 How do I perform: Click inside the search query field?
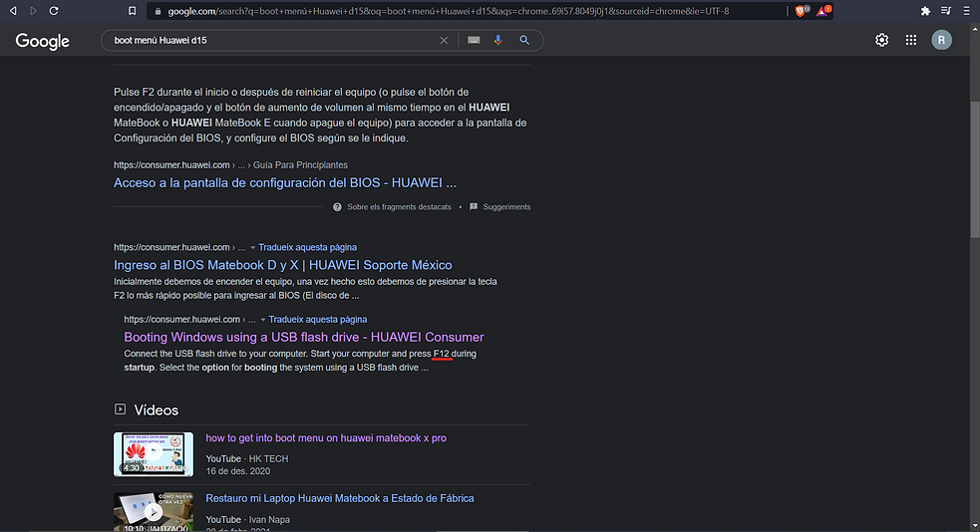click(272, 40)
